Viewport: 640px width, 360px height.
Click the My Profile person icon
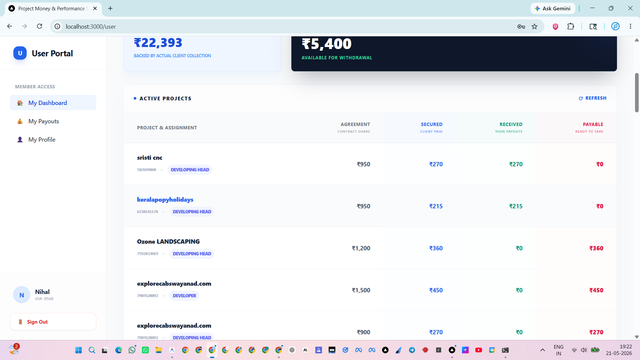coord(20,140)
